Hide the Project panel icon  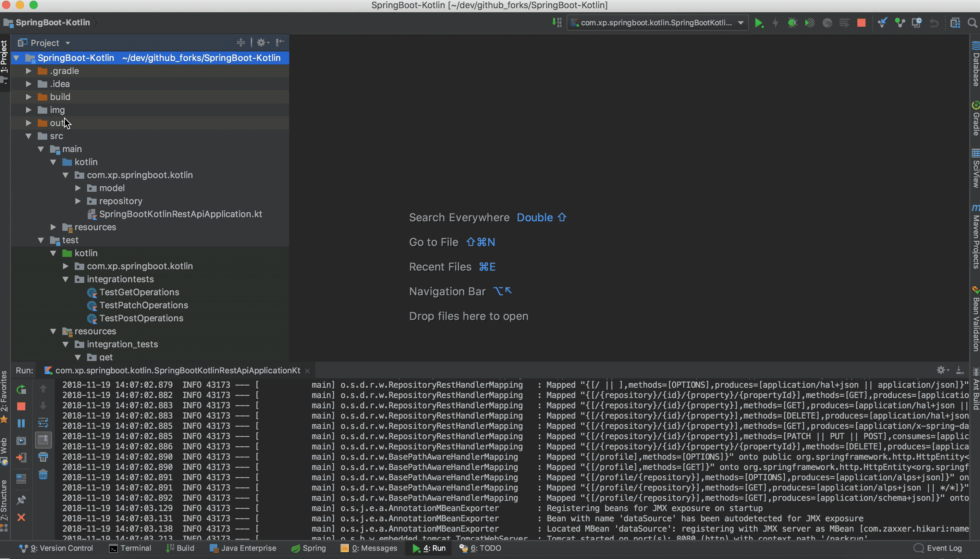pyautogui.click(x=280, y=42)
